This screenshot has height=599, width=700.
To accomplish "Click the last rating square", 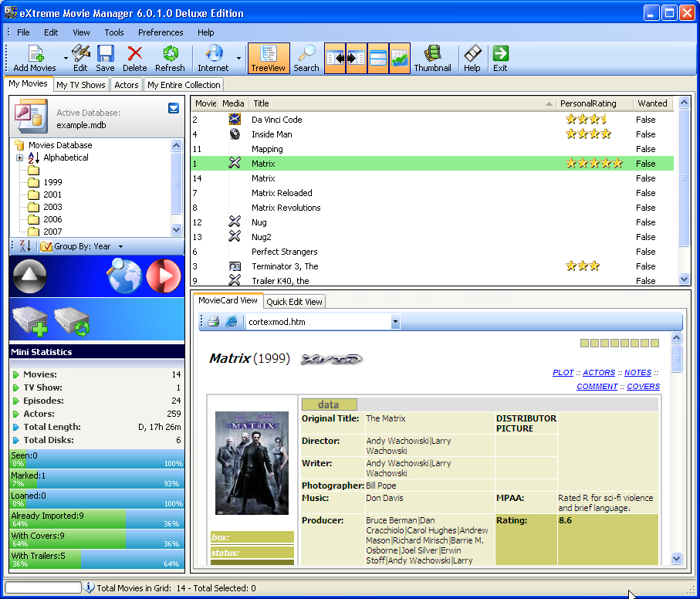I will coord(655,343).
